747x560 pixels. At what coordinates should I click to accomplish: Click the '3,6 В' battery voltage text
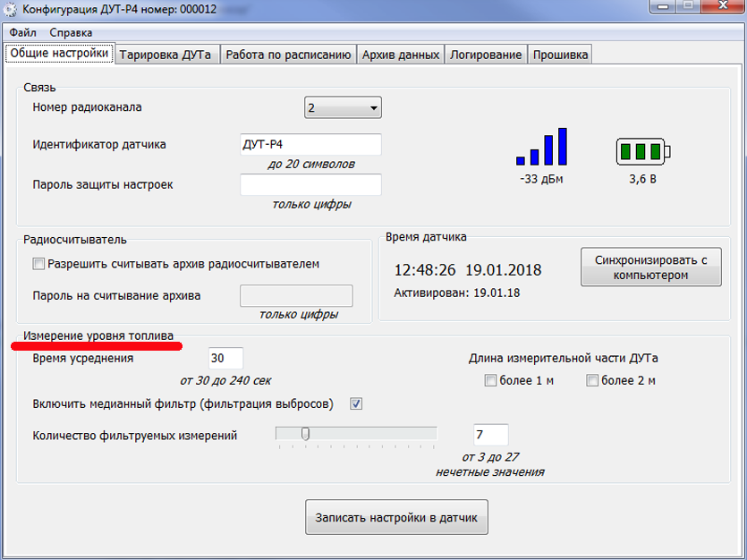pos(642,179)
